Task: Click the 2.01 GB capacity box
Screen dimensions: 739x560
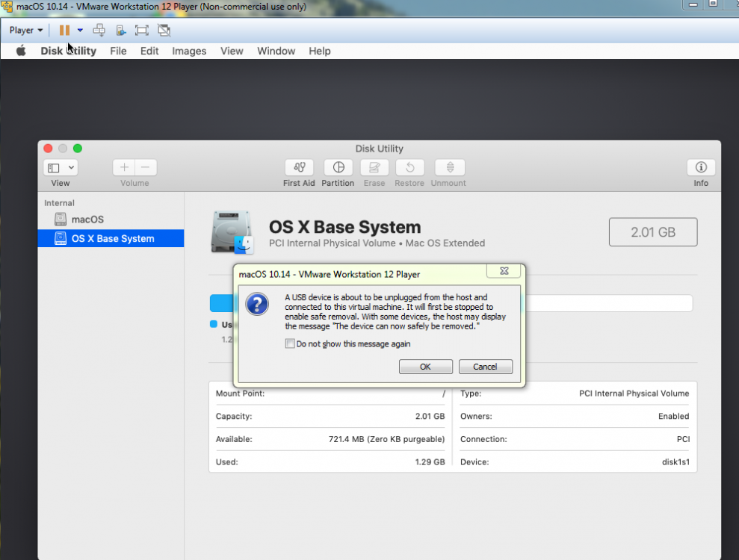Action: 653,231
